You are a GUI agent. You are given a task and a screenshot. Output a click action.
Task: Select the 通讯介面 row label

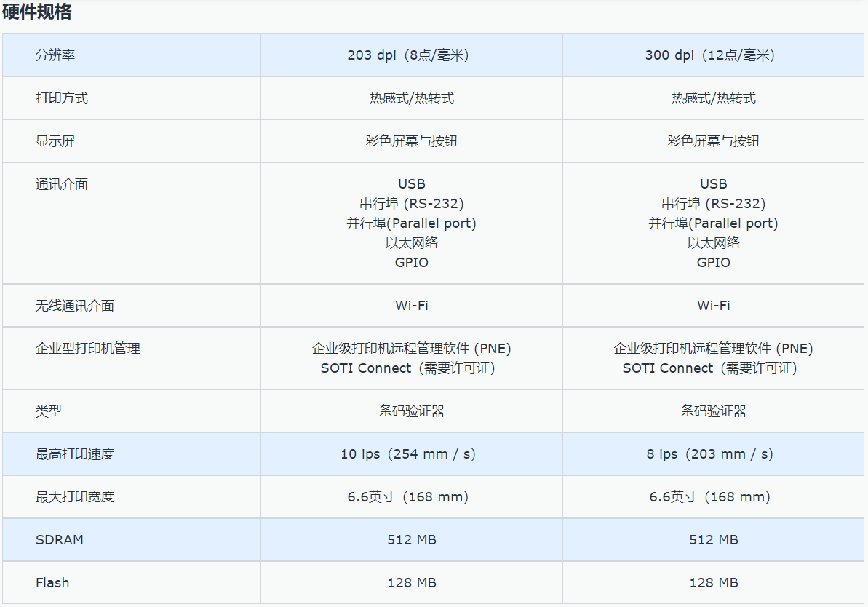pyautogui.click(x=61, y=184)
